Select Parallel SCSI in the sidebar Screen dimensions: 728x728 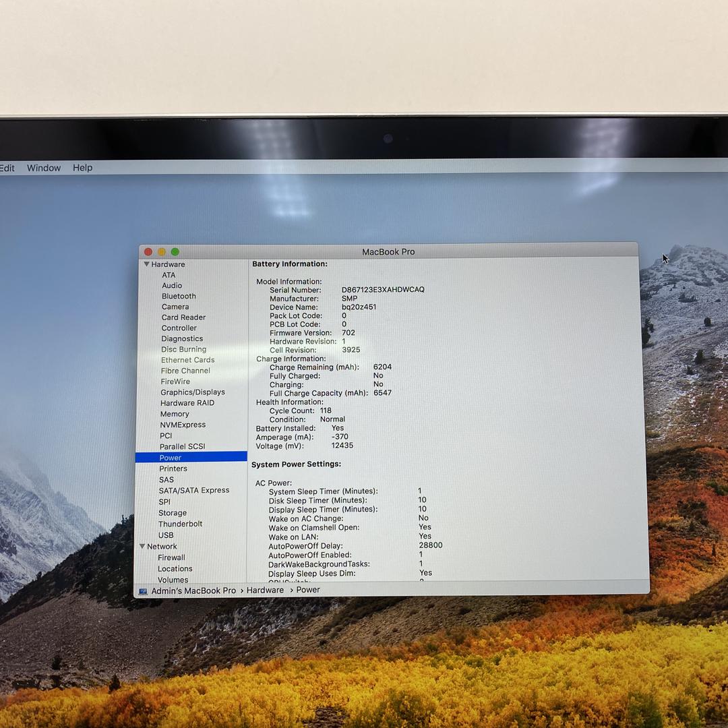pos(182,447)
